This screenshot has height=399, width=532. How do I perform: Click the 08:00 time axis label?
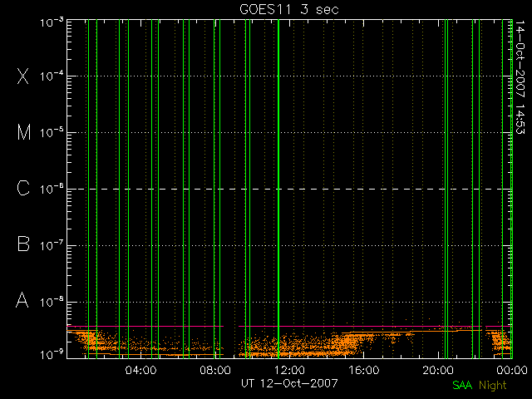(215, 370)
